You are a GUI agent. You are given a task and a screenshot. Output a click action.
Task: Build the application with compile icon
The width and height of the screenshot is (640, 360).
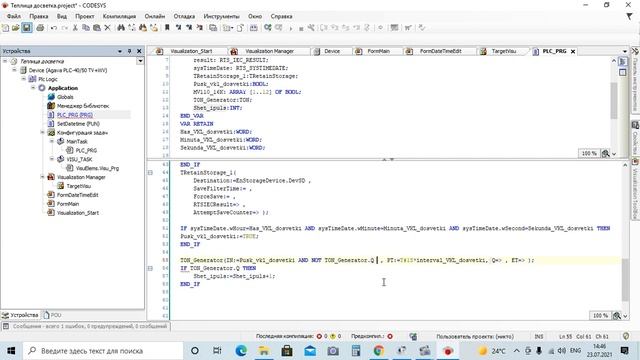tap(253, 28)
